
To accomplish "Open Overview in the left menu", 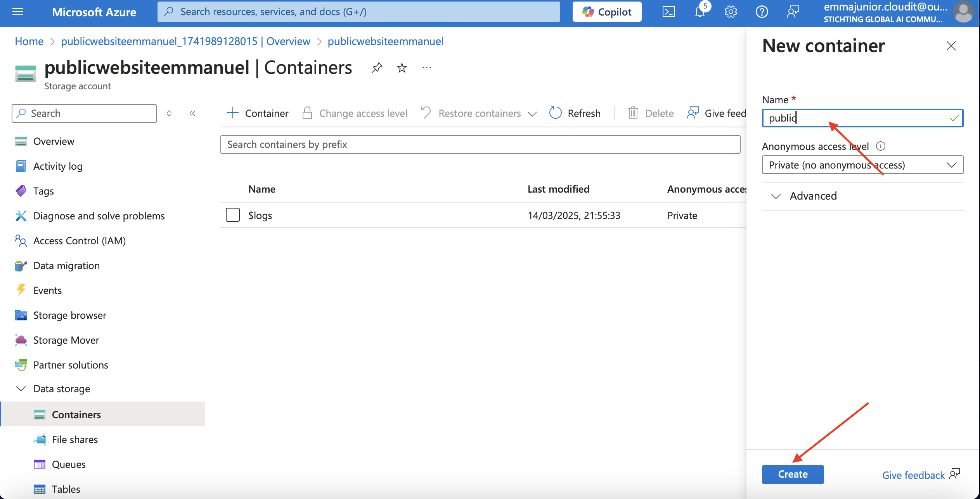I will click(54, 141).
